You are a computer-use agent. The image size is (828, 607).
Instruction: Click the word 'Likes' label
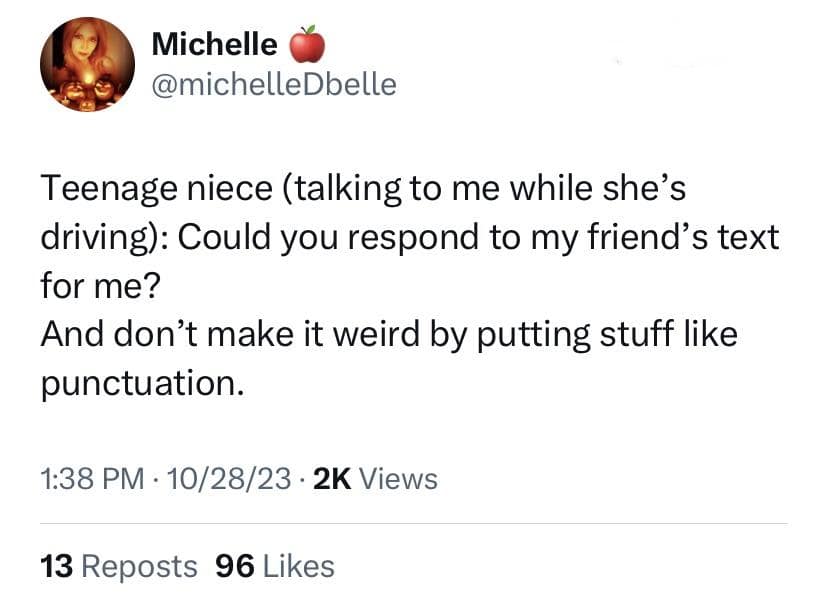298,567
